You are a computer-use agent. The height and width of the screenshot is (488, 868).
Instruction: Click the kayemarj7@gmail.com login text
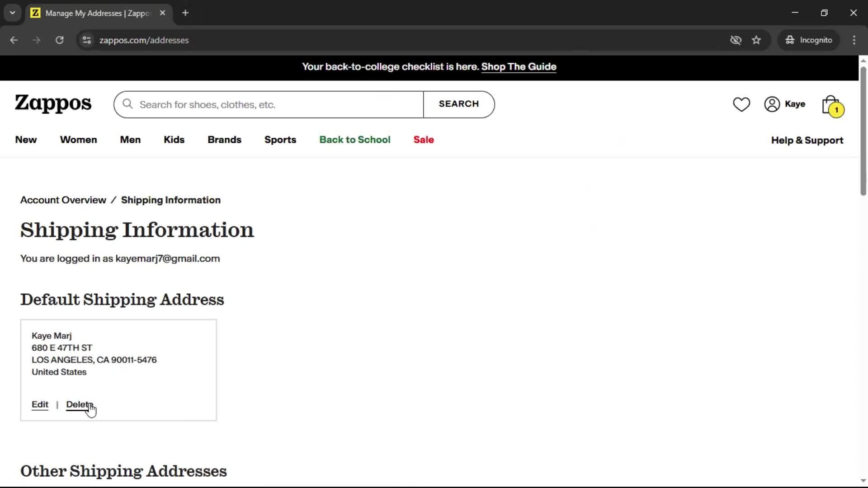tap(168, 258)
